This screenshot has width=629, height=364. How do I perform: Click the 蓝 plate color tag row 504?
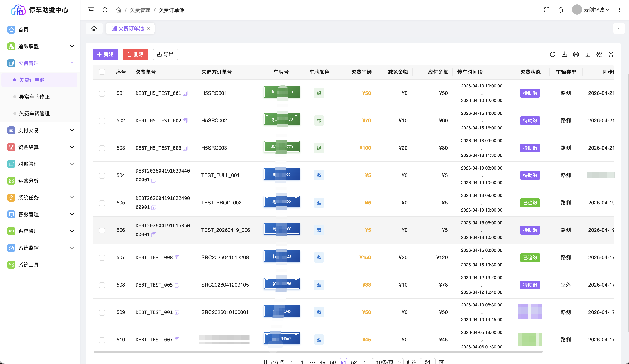coord(319,175)
